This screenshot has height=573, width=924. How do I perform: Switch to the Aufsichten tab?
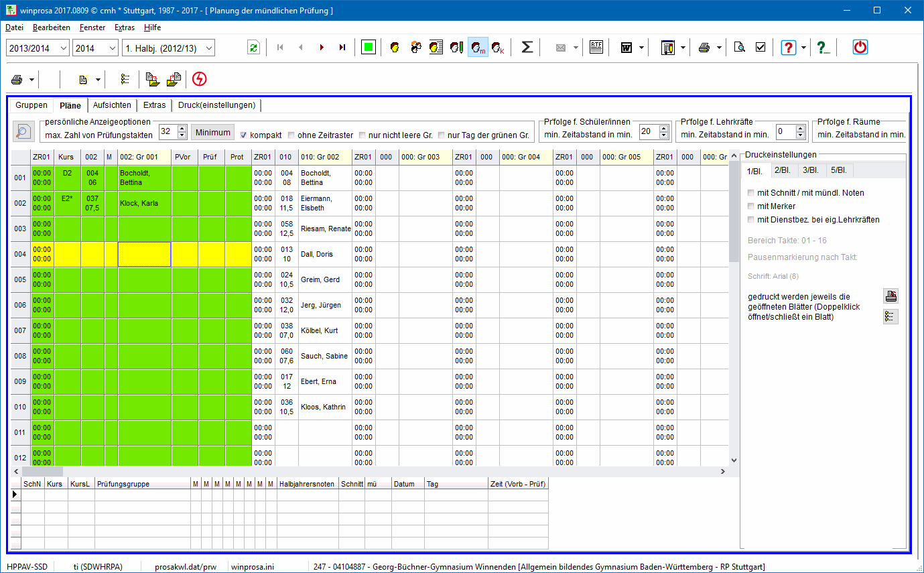(x=112, y=105)
